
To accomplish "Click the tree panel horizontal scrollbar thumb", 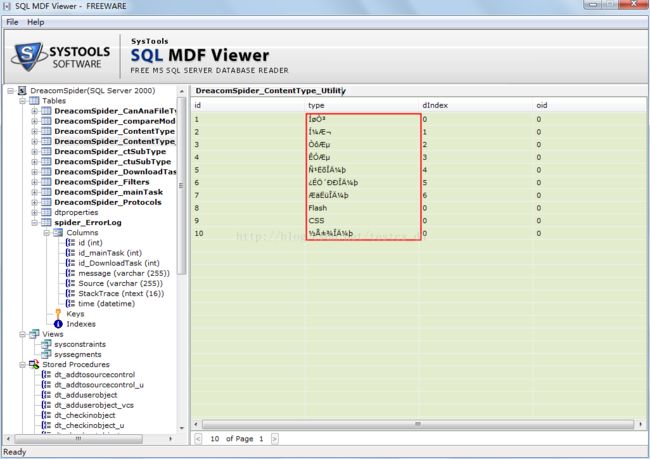I will [x=78, y=439].
